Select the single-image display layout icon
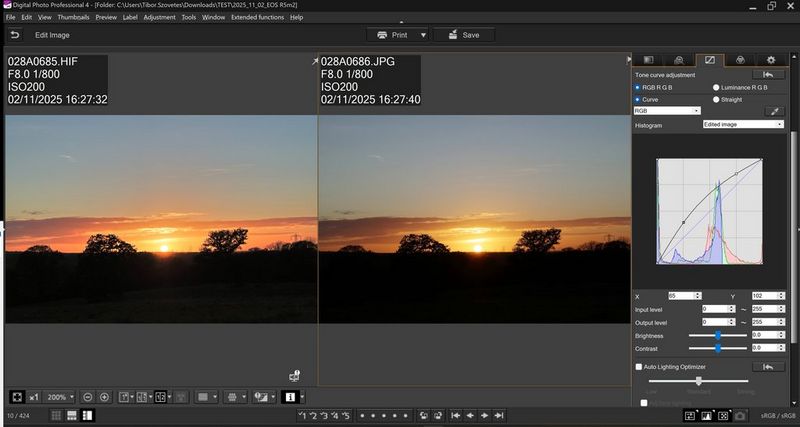The height and width of the screenshot is (427, 800). click(123, 397)
